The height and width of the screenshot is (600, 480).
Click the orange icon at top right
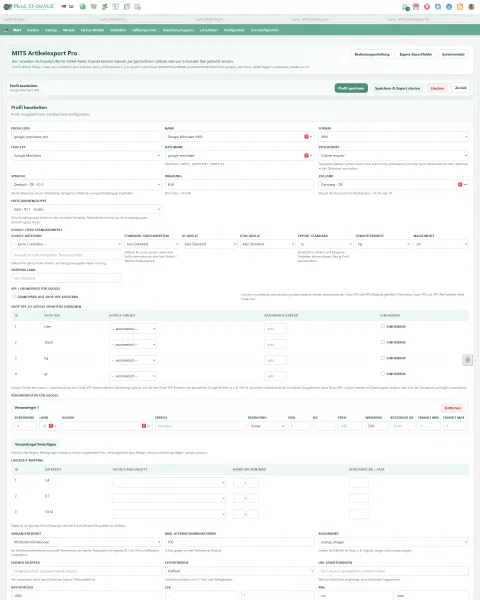[460, 7]
